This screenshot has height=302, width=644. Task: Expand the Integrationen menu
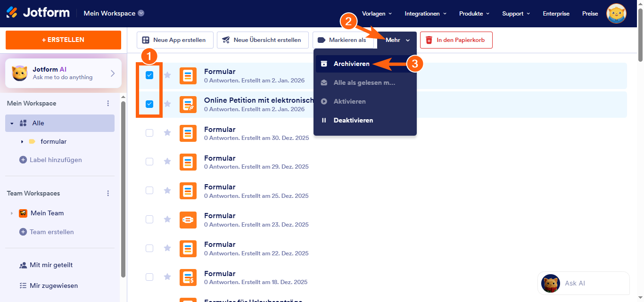coord(426,14)
